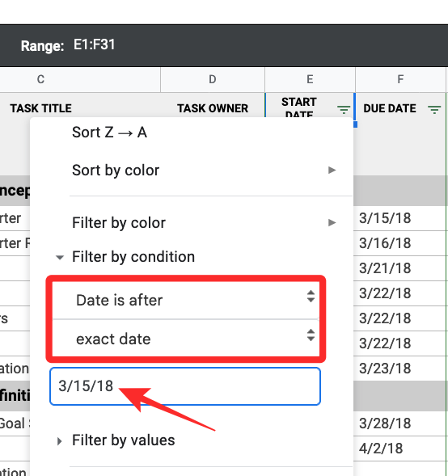Open the Sort by color submenu
The image size is (448, 476).
click(204, 170)
